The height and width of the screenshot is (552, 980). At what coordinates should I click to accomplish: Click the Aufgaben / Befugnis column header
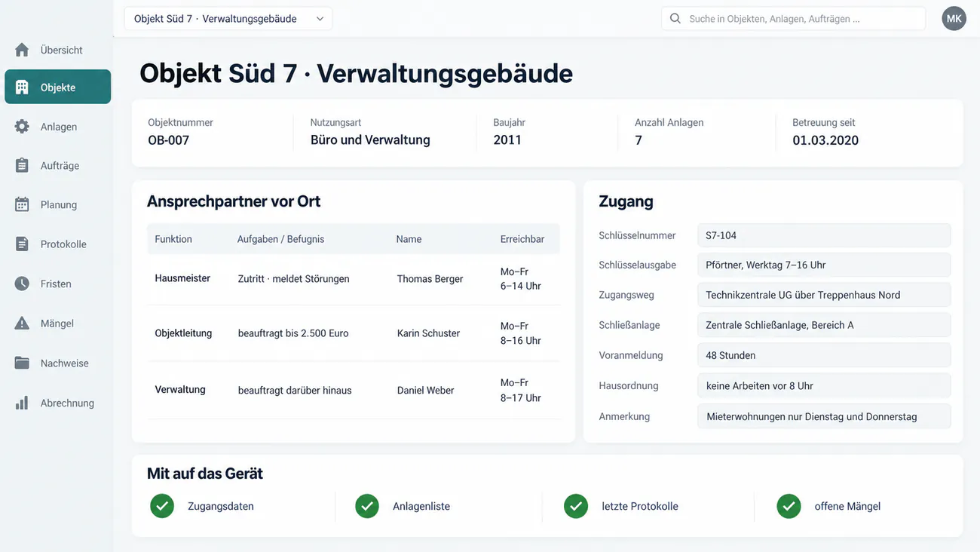(x=280, y=239)
